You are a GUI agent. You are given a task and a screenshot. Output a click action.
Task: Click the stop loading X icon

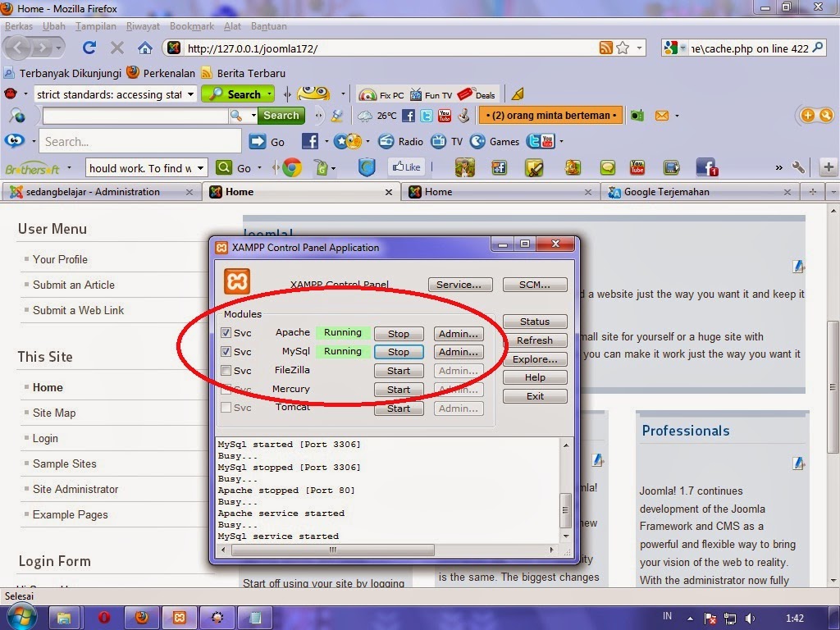tap(116, 48)
